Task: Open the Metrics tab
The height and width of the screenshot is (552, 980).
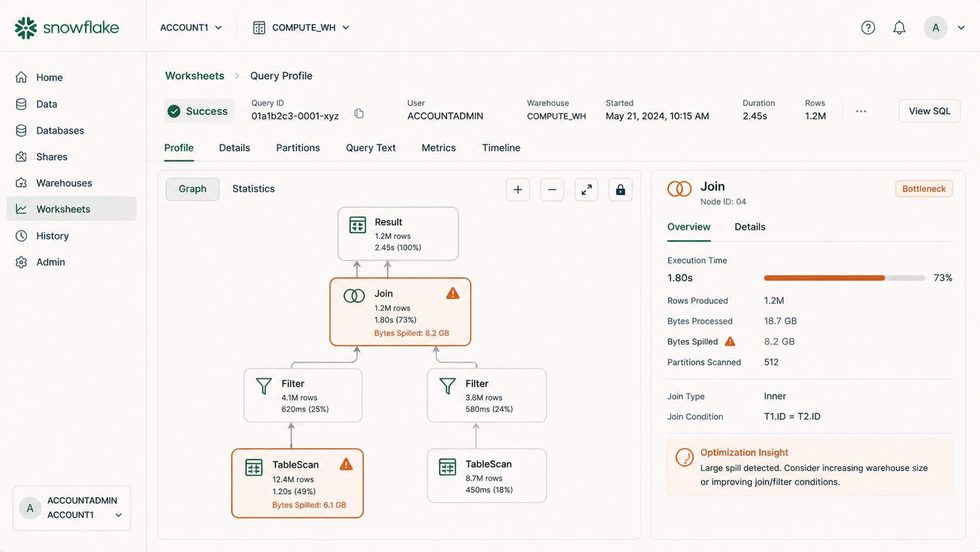Action: click(438, 148)
